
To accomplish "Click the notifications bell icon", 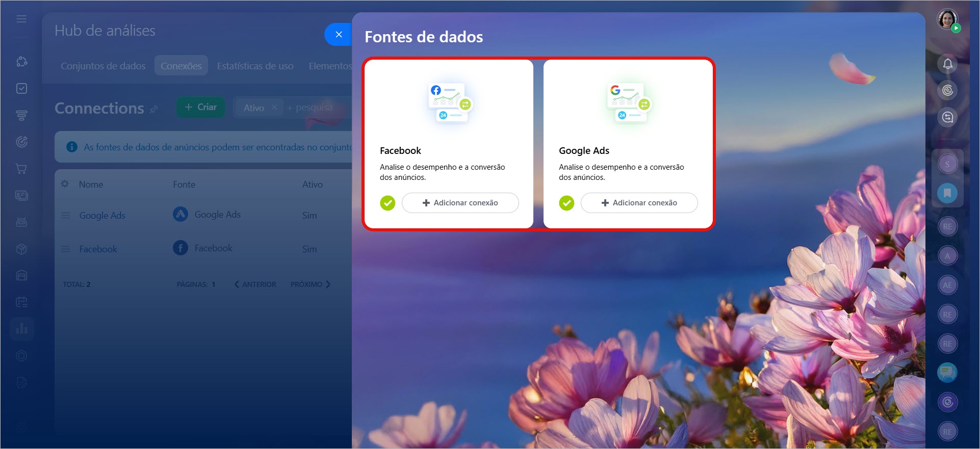I will click(947, 64).
